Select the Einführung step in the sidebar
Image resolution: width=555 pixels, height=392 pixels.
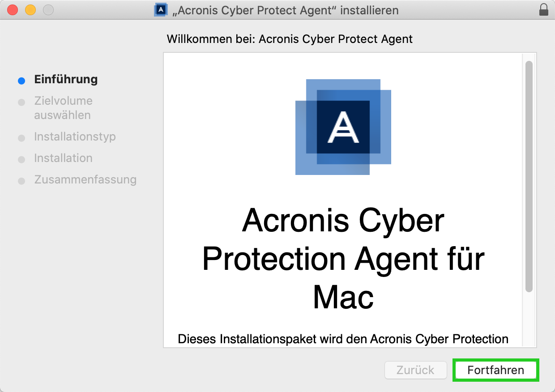click(x=66, y=79)
